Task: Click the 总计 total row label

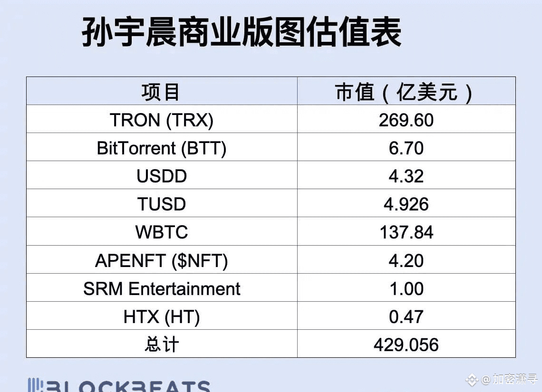Action: click(x=161, y=344)
